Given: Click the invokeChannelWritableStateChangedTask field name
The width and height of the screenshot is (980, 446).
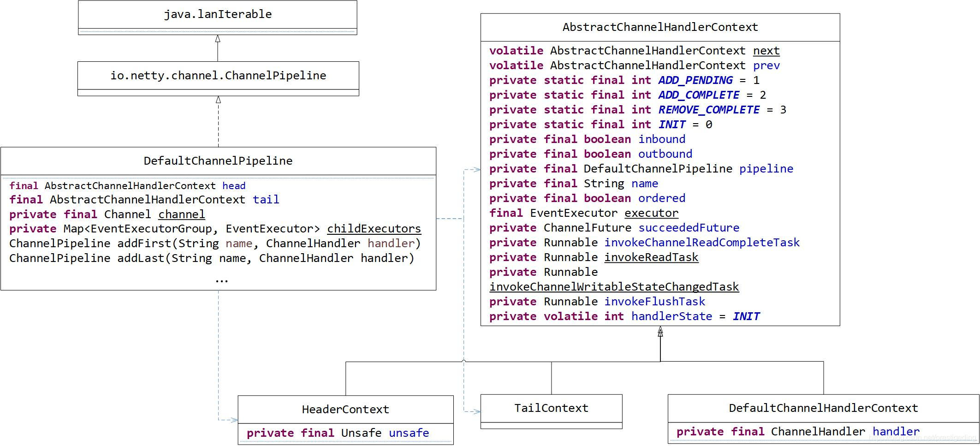Looking at the screenshot, I should (614, 287).
